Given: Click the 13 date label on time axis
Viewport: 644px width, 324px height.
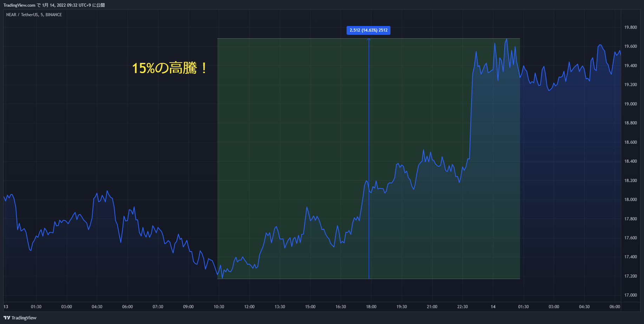Looking at the screenshot, I should tap(6, 307).
